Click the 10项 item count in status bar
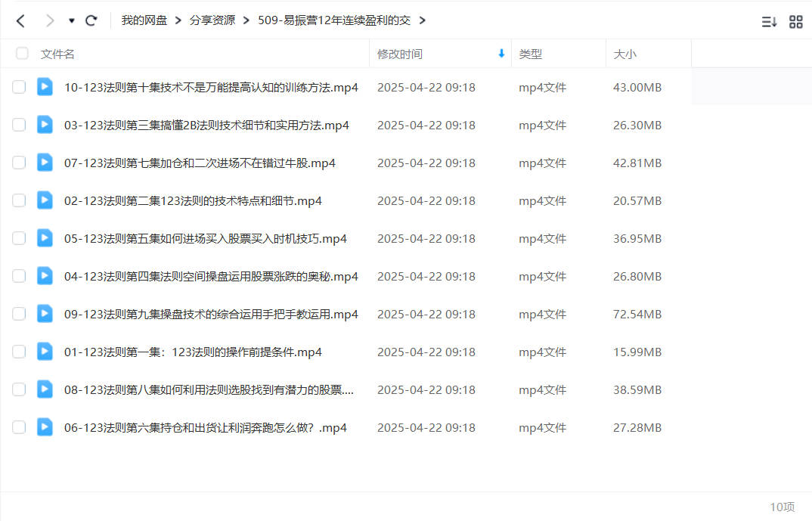The width and height of the screenshot is (812, 521). (782, 507)
